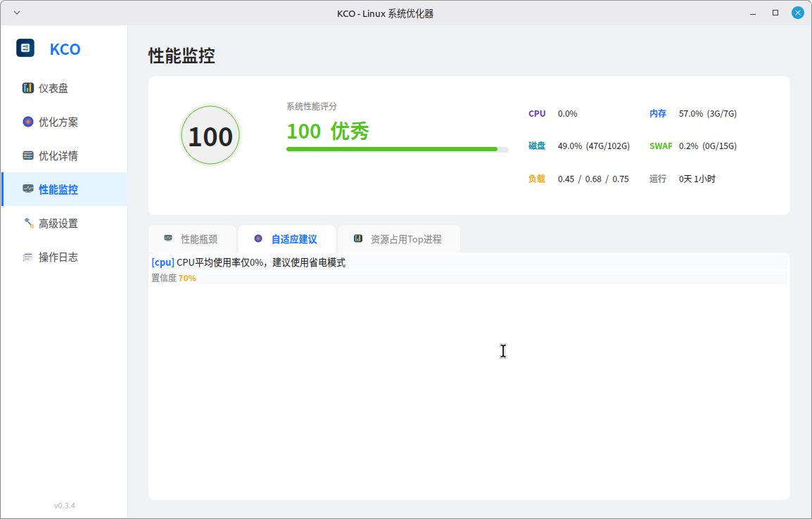Image resolution: width=812 pixels, height=519 pixels.
Task: Click the green performance score progress bar
Action: point(397,149)
